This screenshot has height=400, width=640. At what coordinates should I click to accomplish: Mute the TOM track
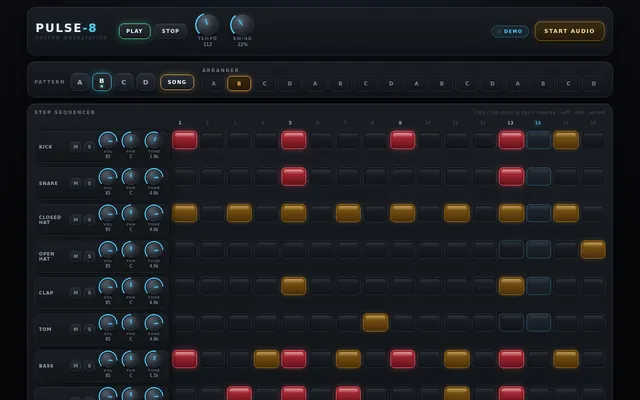pos(76,329)
